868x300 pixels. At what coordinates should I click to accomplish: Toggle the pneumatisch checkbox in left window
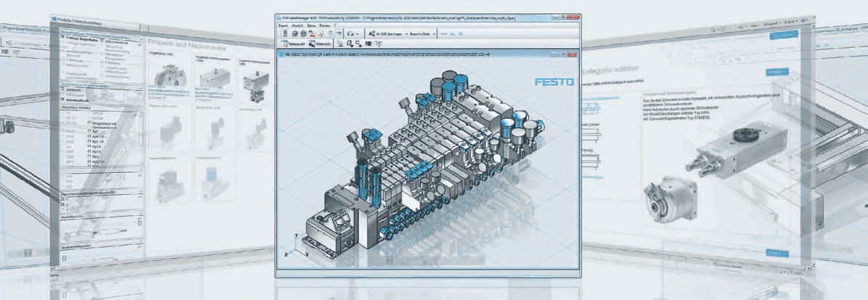tap(63, 100)
